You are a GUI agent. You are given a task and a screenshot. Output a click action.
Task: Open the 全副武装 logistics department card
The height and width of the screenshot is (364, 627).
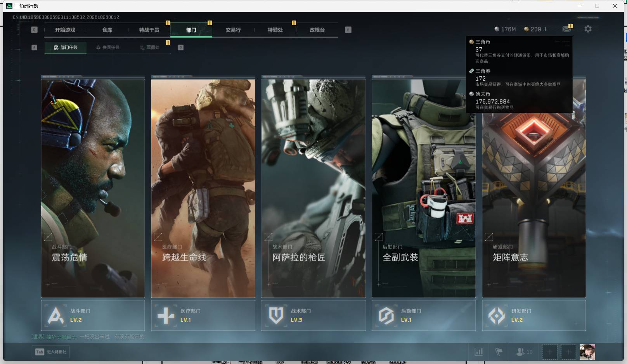coord(423,186)
